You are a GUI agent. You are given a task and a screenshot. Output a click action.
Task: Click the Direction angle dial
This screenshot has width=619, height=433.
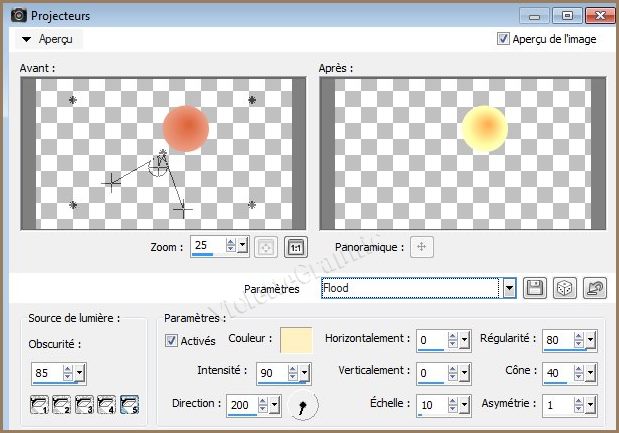click(x=305, y=406)
